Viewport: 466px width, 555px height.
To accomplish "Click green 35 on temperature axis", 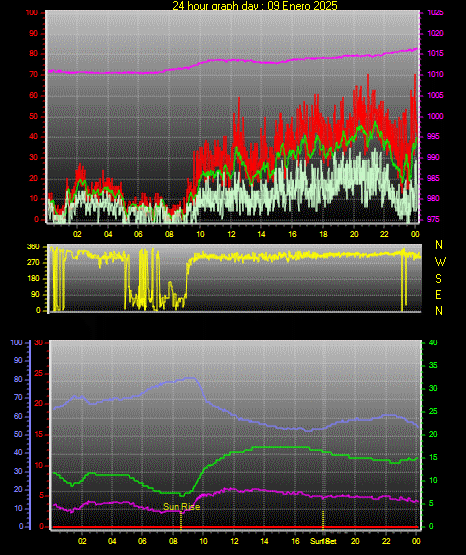I will point(433,365).
